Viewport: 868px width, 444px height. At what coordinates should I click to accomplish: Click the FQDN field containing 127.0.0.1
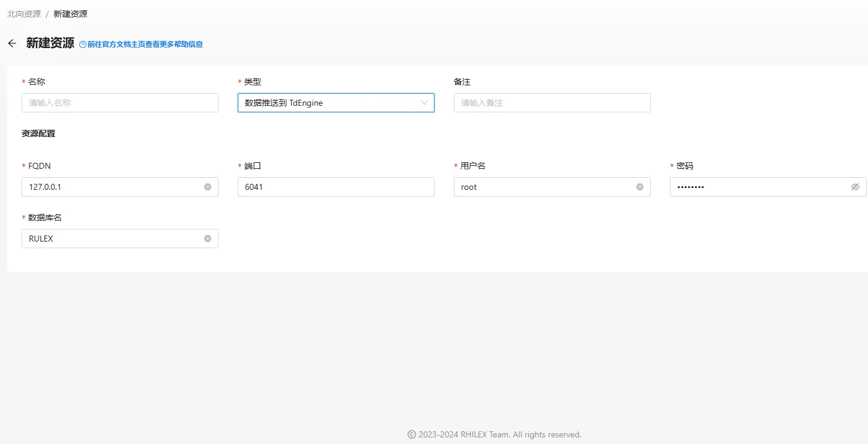tap(111, 187)
